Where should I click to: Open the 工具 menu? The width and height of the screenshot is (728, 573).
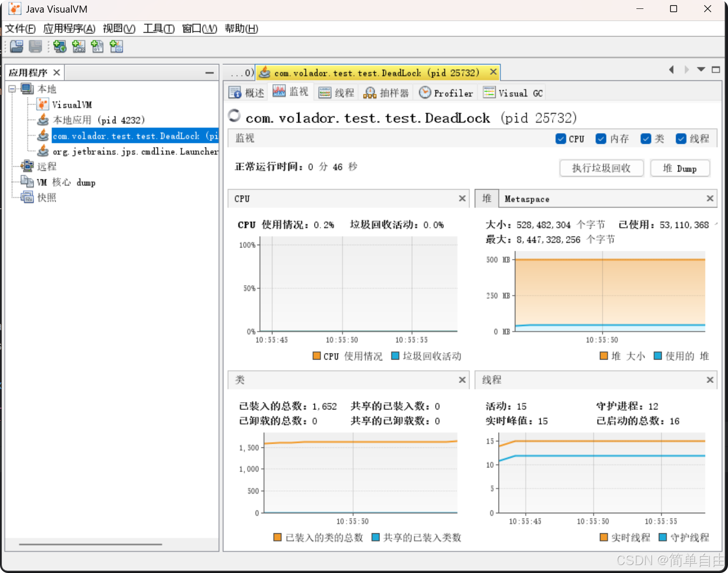[x=158, y=28]
